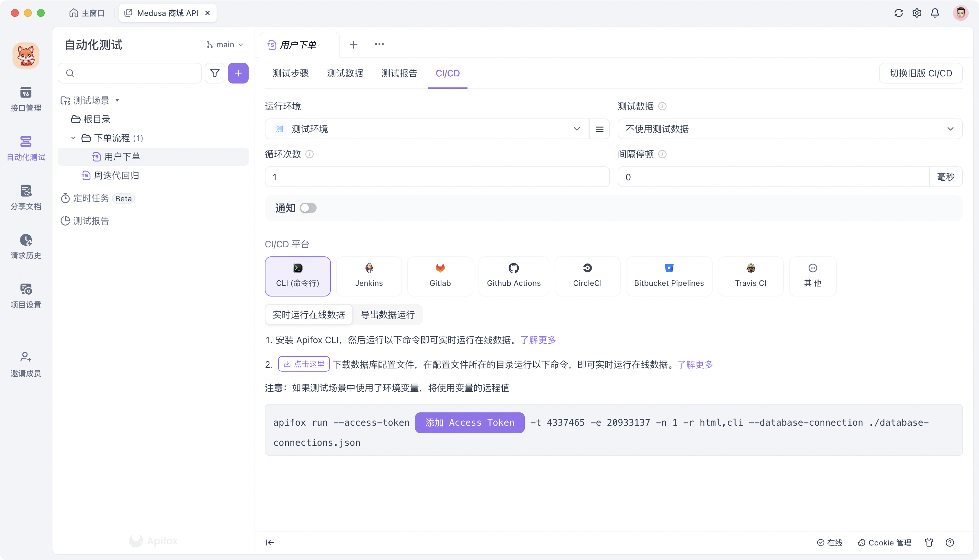Click the 循环次数 input field
This screenshot has height=560, width=979.
(437, 177)
